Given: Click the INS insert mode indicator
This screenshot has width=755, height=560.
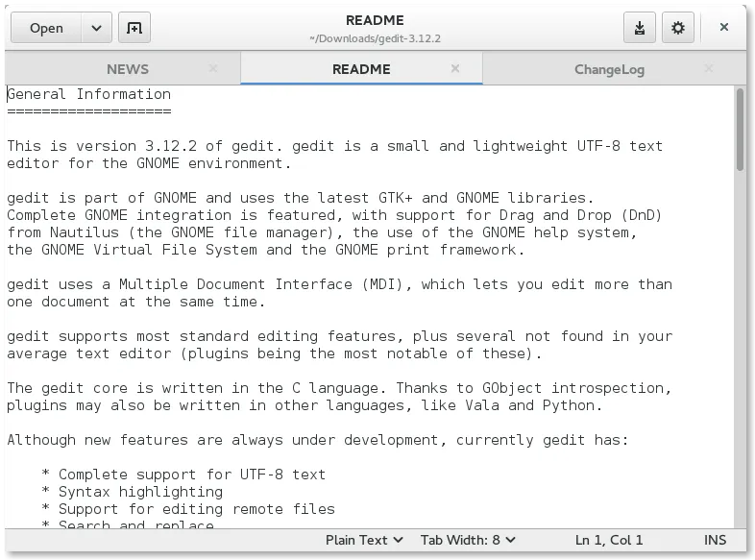Looking at the screenshot, I should point(715,540).
